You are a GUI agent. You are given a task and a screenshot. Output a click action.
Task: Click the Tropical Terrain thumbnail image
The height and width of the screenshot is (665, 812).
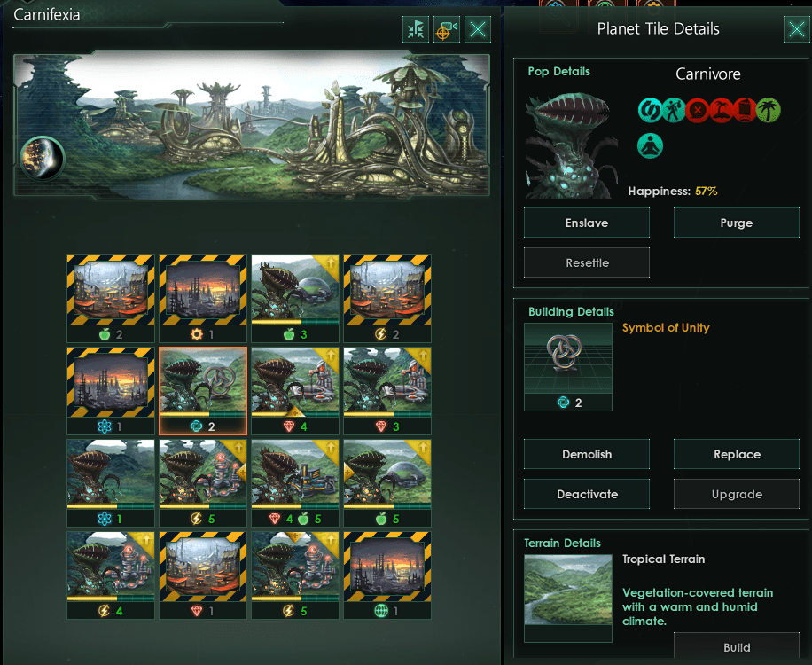(568, 590)
